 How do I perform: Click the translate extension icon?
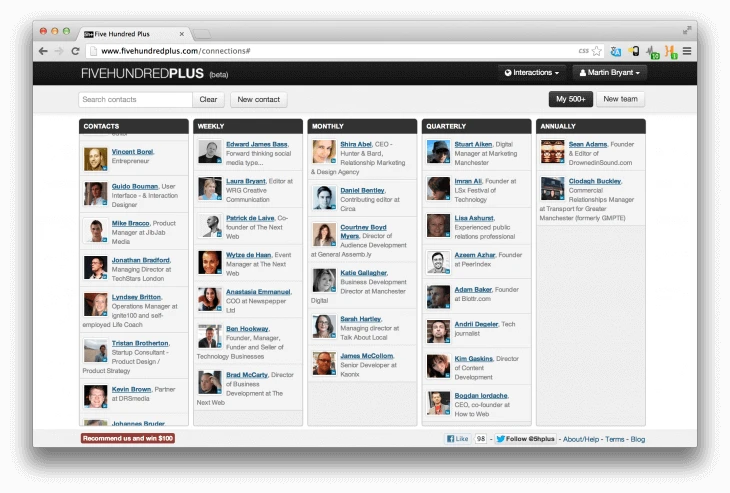point(615,52)
